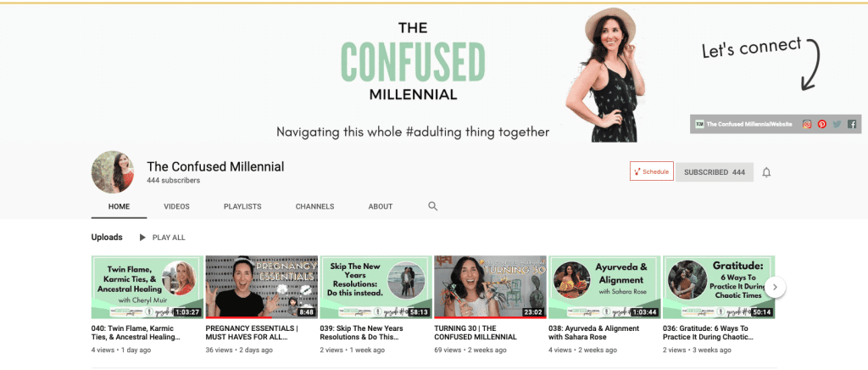868x370 pixels.
Task: Toggle the SUBSCRIBED 444 button
Action: [714, 172]
